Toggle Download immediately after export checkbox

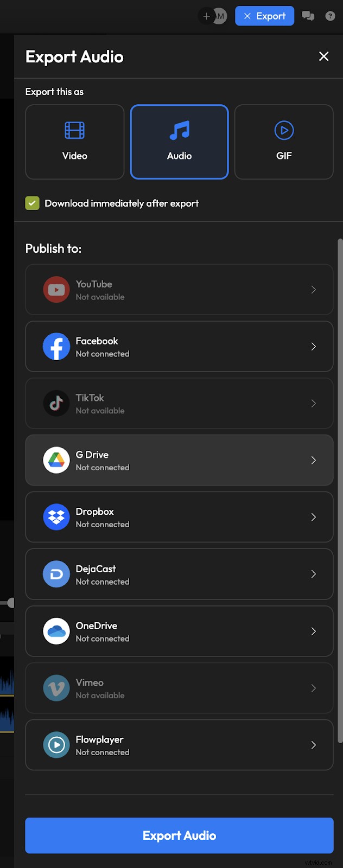[33, 203]
